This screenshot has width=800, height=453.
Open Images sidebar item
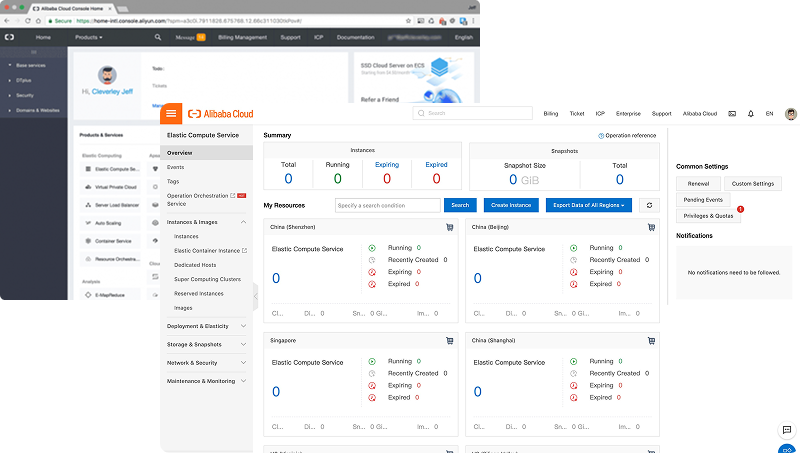[x=183, y=308]
